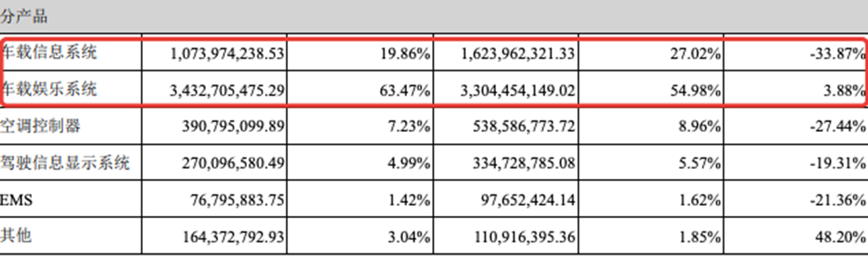Click the 其他 row label
This screenshot has width=868, height=256.
tap(17, 237)
